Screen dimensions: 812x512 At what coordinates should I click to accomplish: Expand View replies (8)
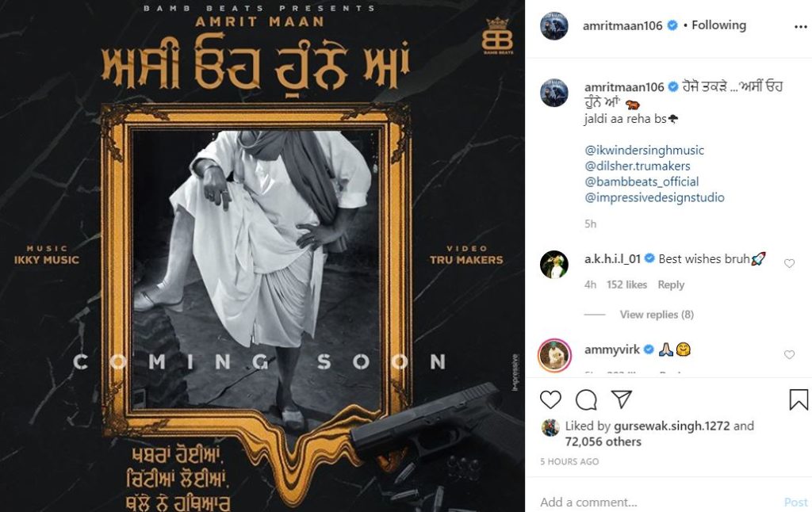tap(657, 314)
